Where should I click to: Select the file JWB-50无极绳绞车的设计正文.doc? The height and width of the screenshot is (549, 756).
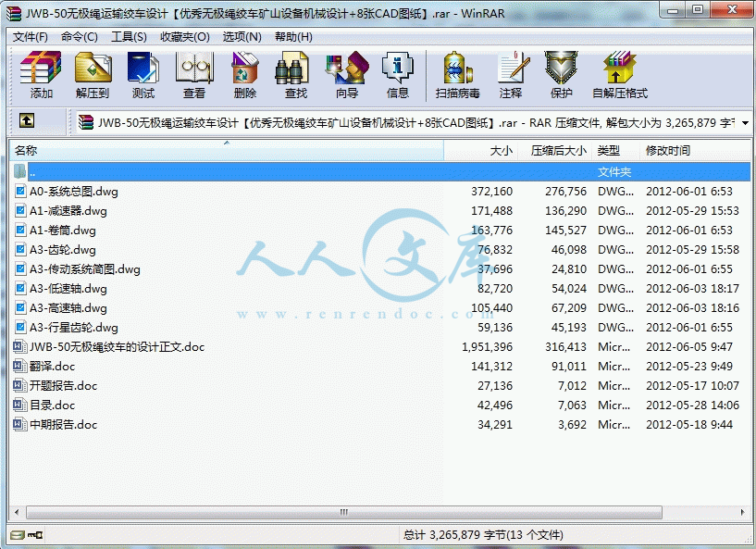point(118,347)
